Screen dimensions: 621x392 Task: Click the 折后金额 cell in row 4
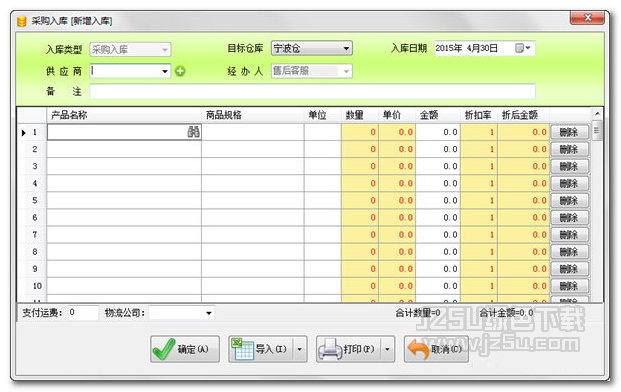click(523, 183)
